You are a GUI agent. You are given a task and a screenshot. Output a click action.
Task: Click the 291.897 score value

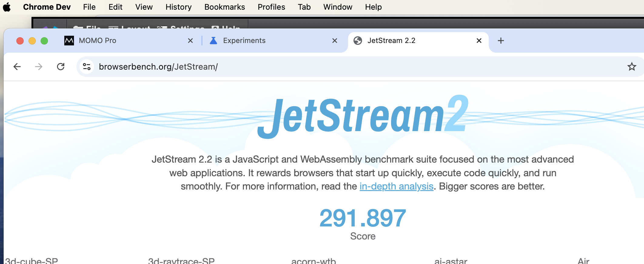[x=363, y=218]
